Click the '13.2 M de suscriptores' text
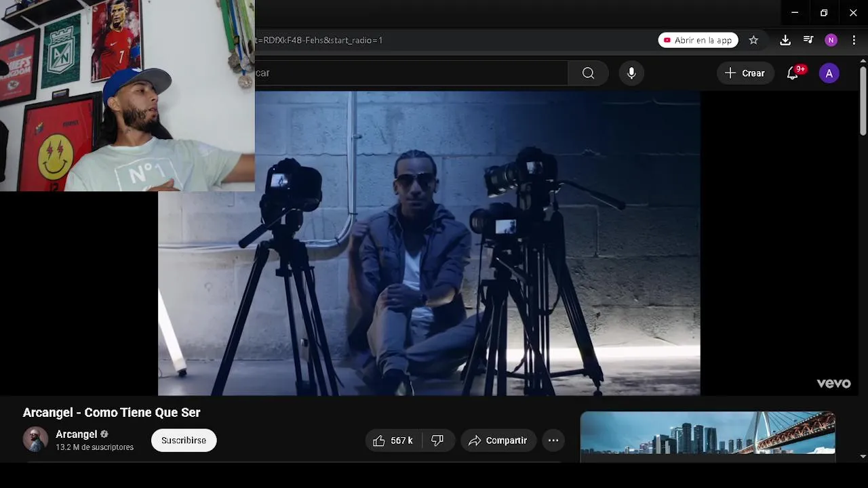The height and width of the screenshot is (488, 868). coord(94,447)
